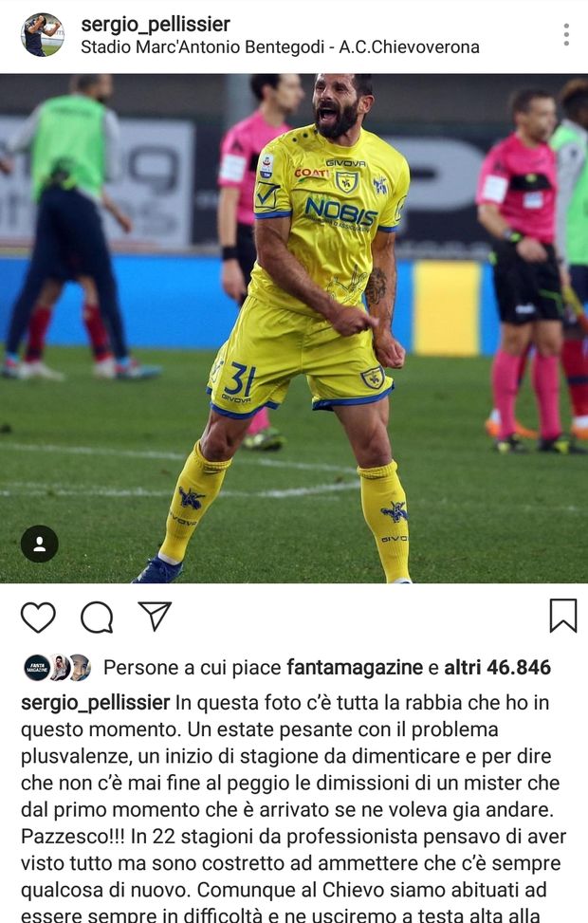
Task: Tap the number 31 on the player's shorts
Action: (240, 379)
